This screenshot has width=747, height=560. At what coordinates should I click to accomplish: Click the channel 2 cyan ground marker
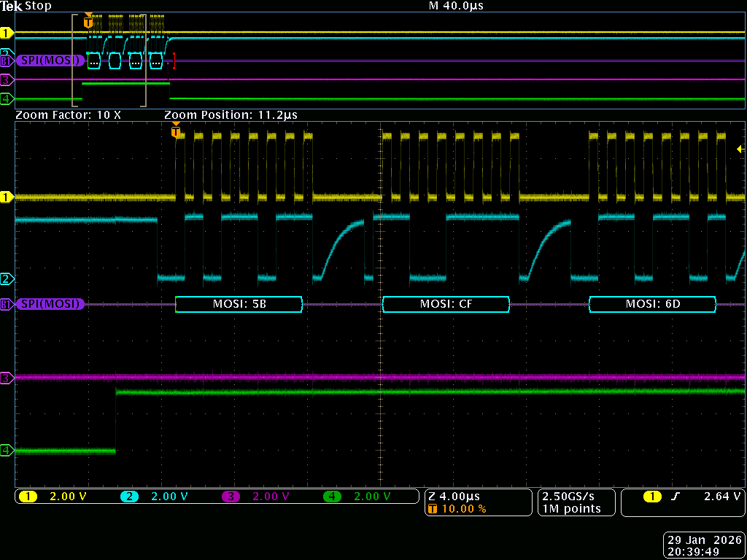pos(7,279)
